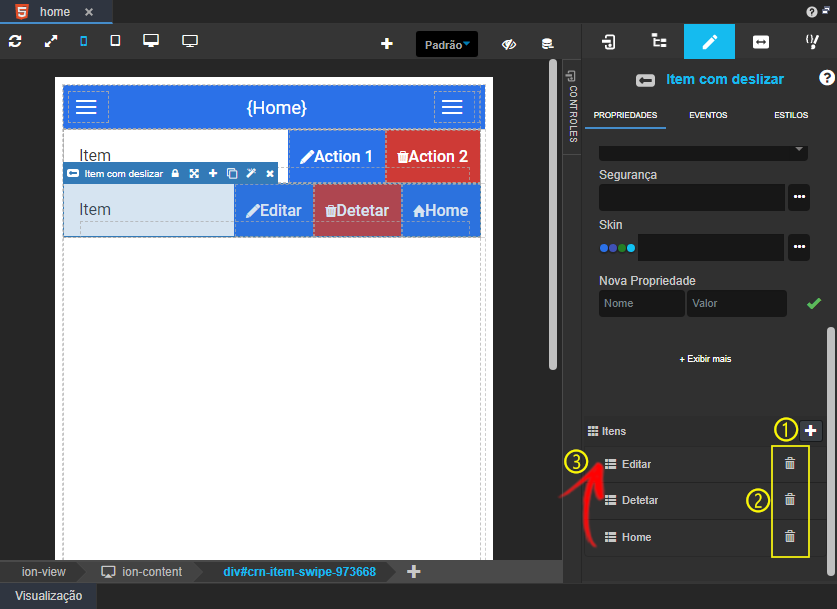This screenshot has height=609, width=837.
Task: Open the horizontal arrows panel icon
Action: point(761,41)
